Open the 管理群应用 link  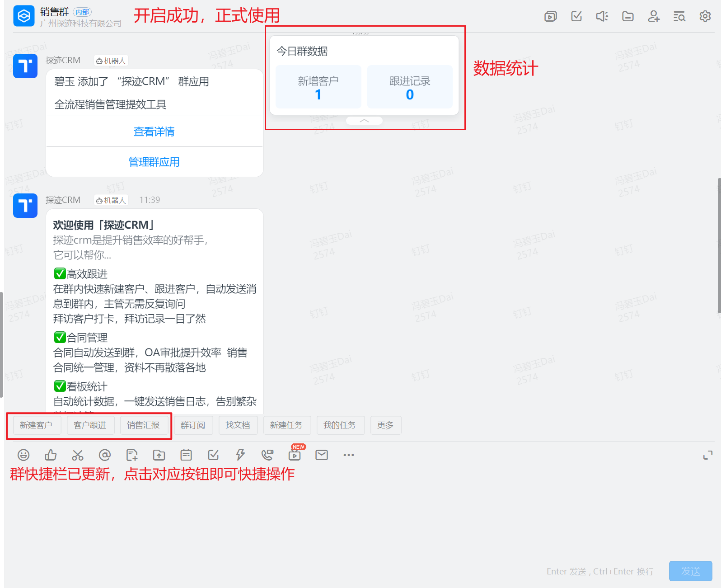click(x=154, y=162)
